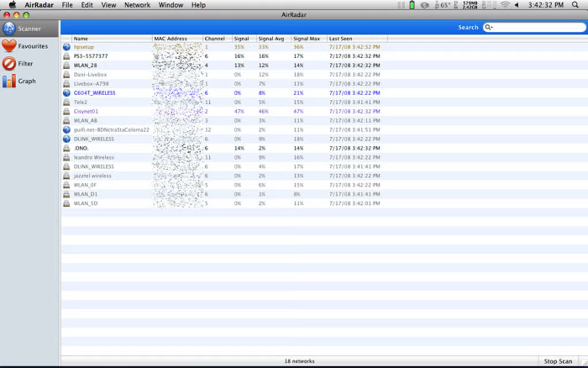Sort by the Signal Max column header

[309, 39]
